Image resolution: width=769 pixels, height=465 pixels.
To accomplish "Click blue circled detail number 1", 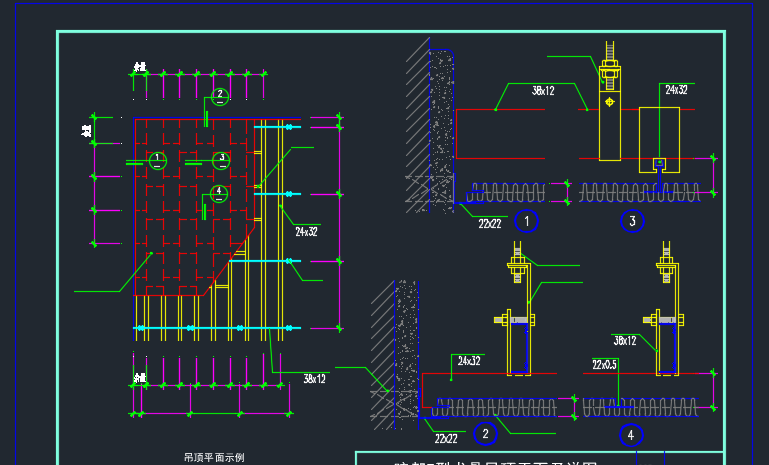I will click(x=527, y=221).
